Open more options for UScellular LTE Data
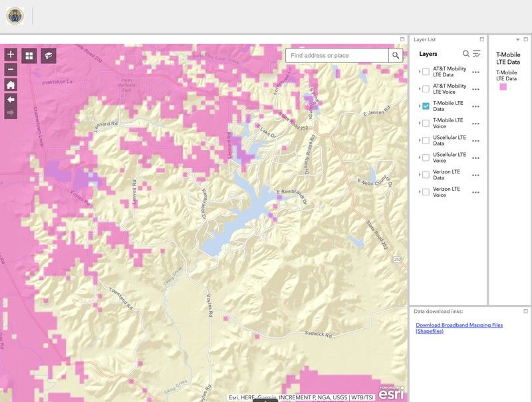The image size is (532, 402). coord(475,141)
